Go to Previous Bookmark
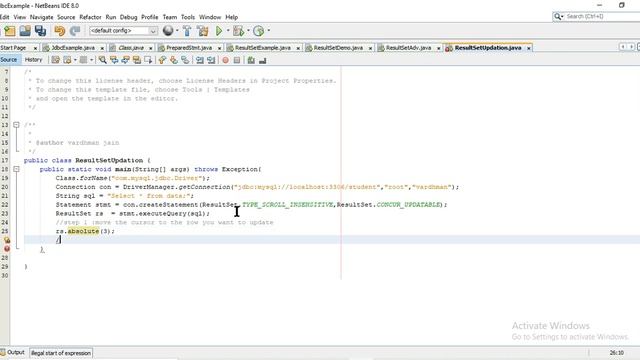 point(162,60)
